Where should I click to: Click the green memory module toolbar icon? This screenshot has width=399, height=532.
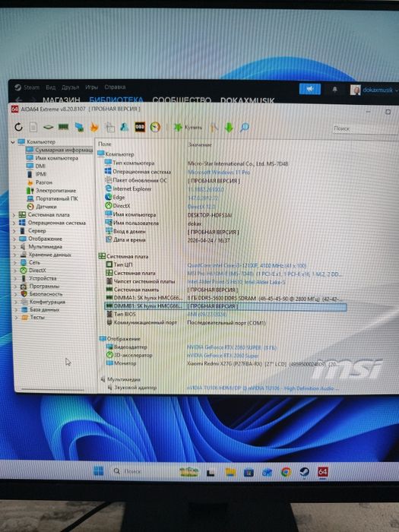coord(63,127)
